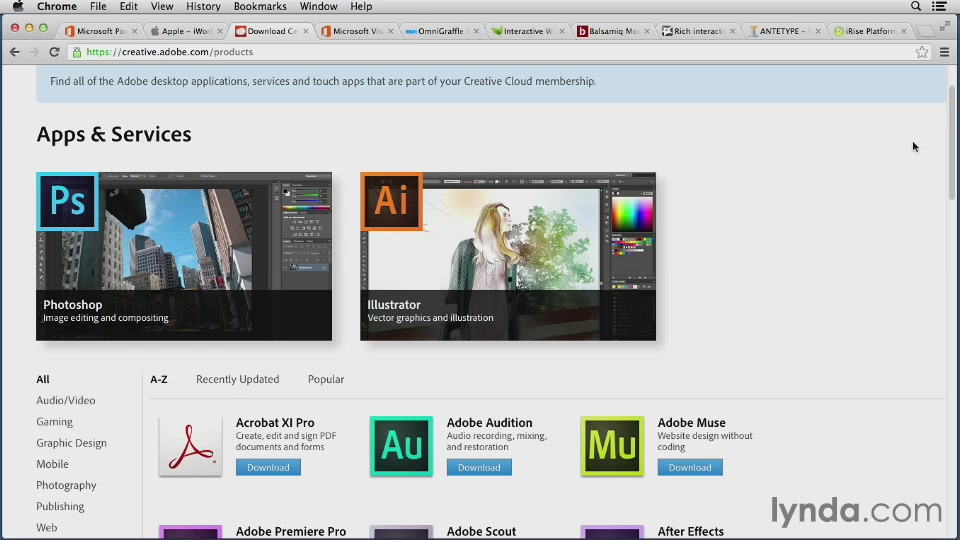Download Adobe Audition
This screenshot has height=540, width=960.
click(x=479, y=467)
